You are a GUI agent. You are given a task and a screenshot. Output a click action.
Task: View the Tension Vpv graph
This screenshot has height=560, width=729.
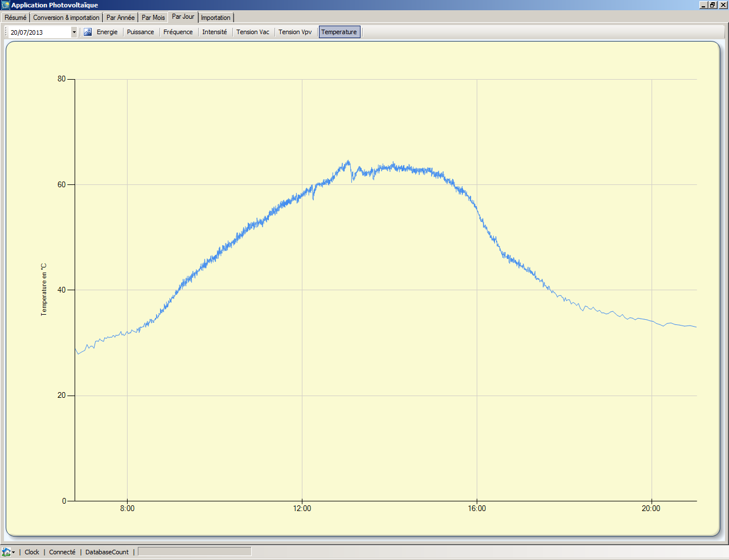pyautogui.click(x=295, y=32)
